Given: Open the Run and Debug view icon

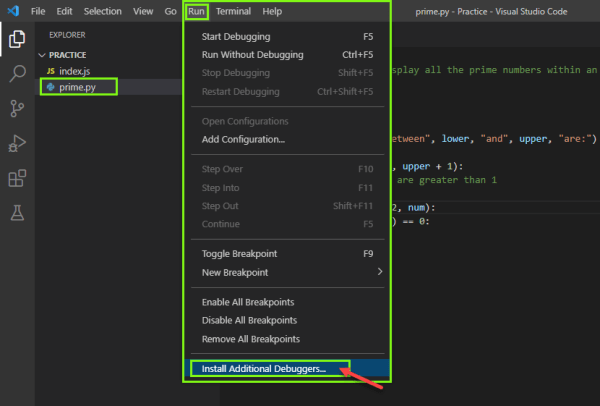Looking at the screenshot, I should [x=17, y=143].
